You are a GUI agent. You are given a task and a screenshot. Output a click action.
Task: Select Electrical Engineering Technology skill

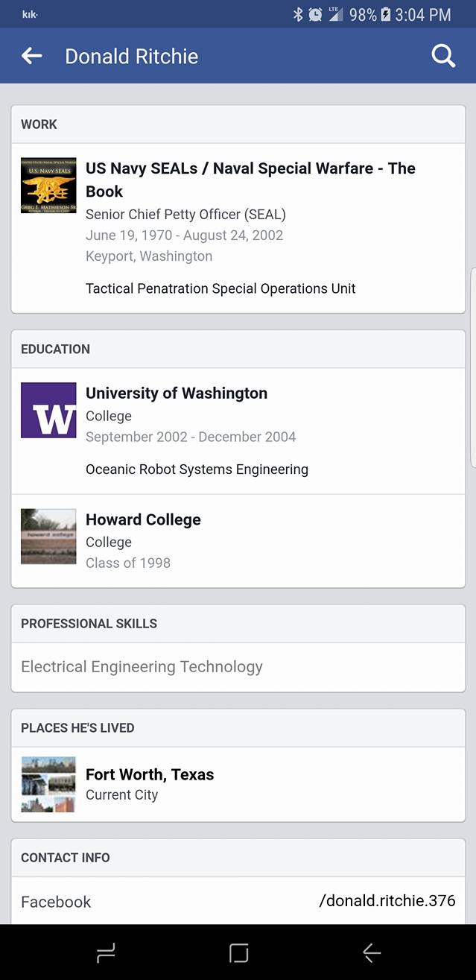tap(142, 667)
